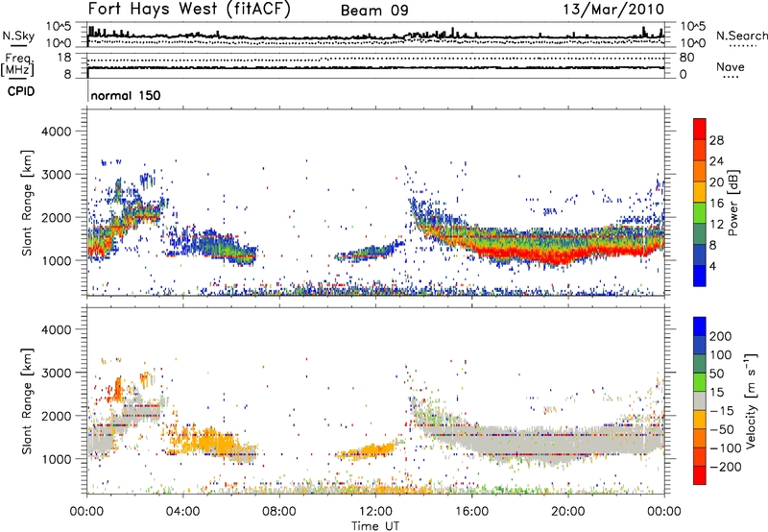Viewport: 768px width, 532px height.
Task: Click the '18' frequency scale value
Action: pos(64,58)
